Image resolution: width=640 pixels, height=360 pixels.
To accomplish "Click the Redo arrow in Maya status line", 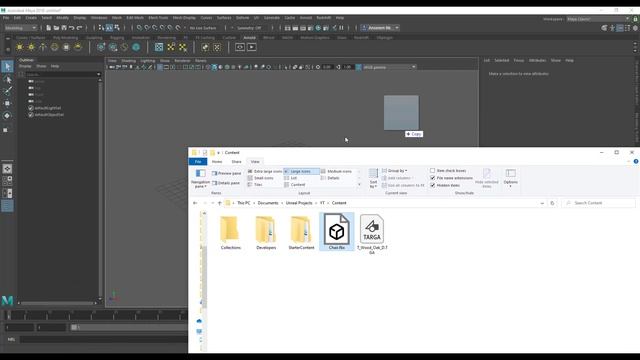I will pyautogui.click(x=79, y=28).
